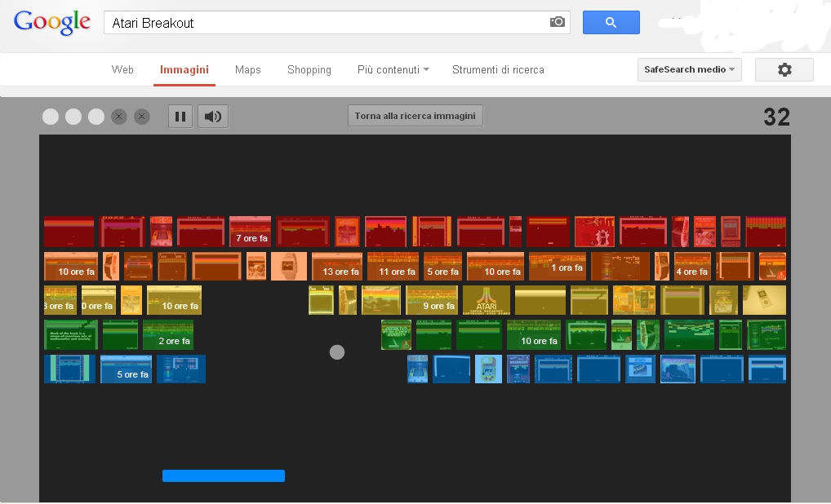The height and width of the screenshot is (504, 831).
Task: Click the blue magnifier search button
Action: [x=611, y=22]
